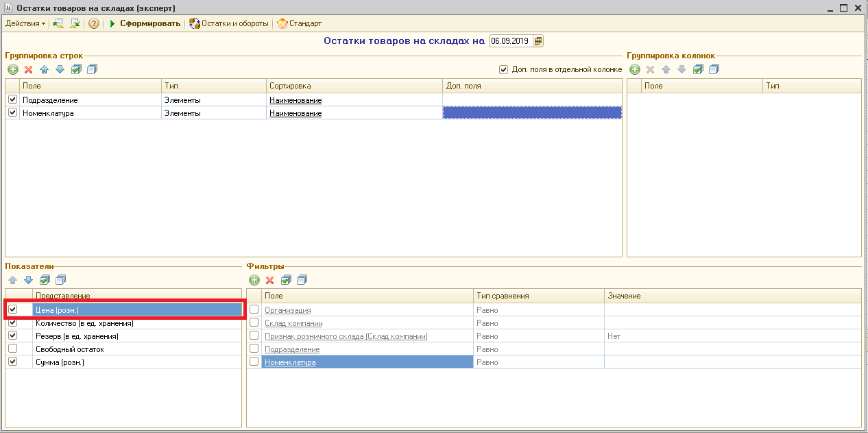Uncheck all indicators in Показатели toolbar
Screen dimensions: 868x433
click(60, 280)
